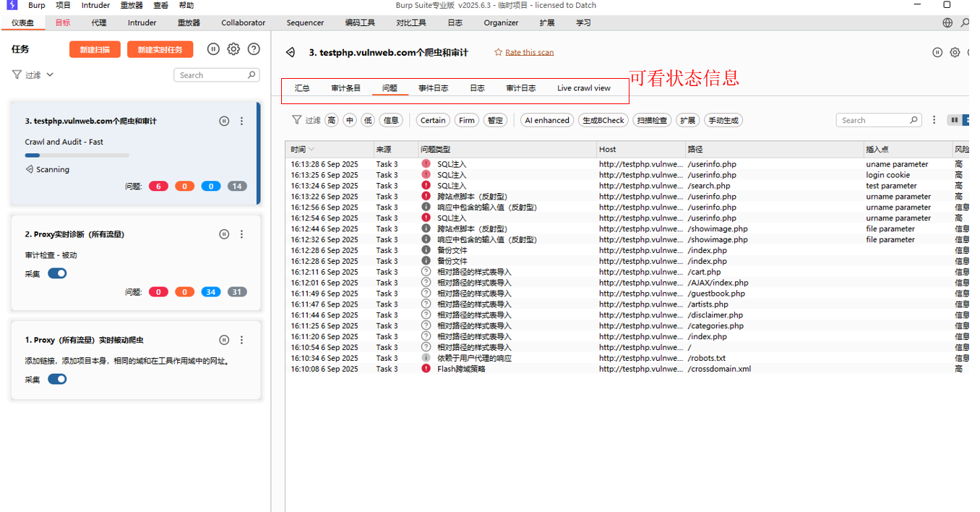
Task: Open the three-dot menu on the task 1 card
Action: (x=241, y=340)
